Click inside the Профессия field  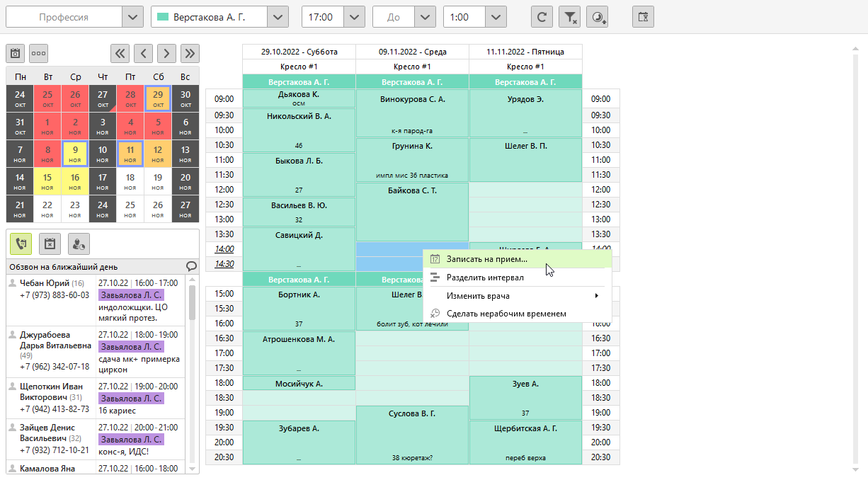64,17
